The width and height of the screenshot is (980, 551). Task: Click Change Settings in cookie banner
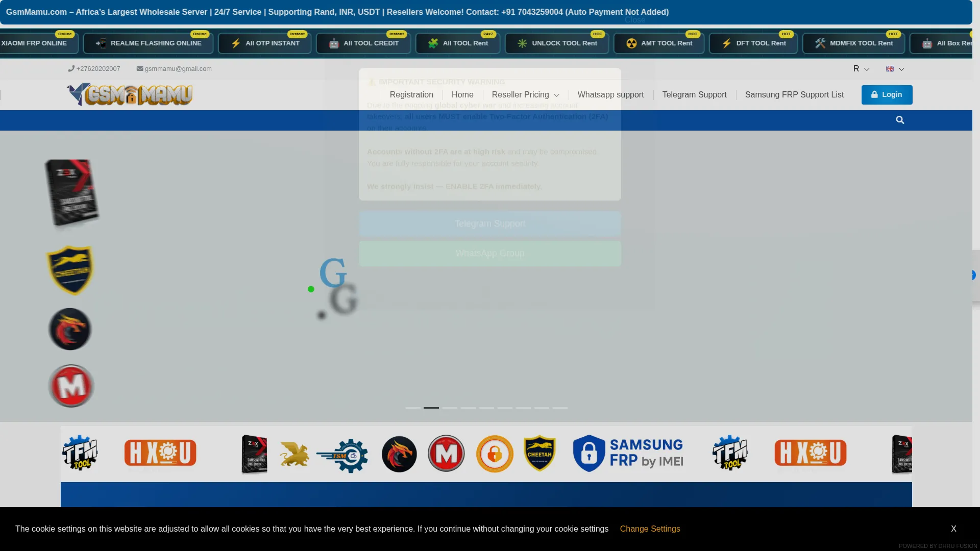(x=650, y=529)
